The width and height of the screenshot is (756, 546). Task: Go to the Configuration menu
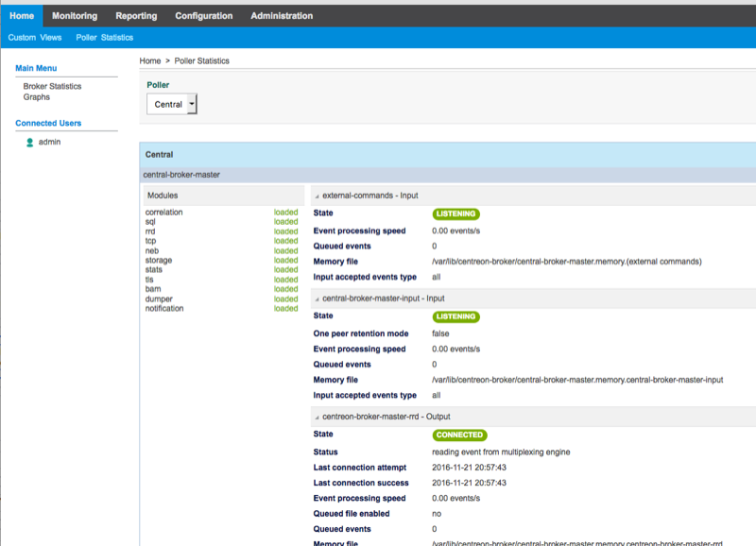click(203, 16)
